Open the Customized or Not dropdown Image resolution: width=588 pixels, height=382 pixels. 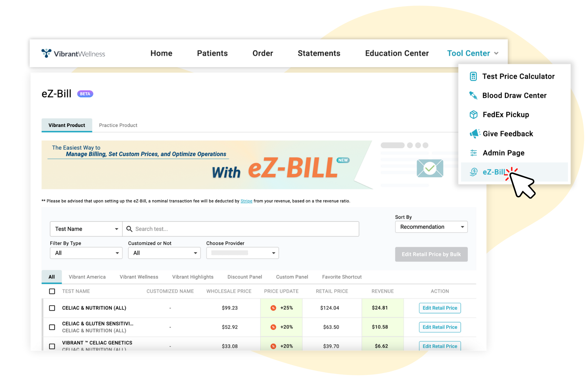164,253
